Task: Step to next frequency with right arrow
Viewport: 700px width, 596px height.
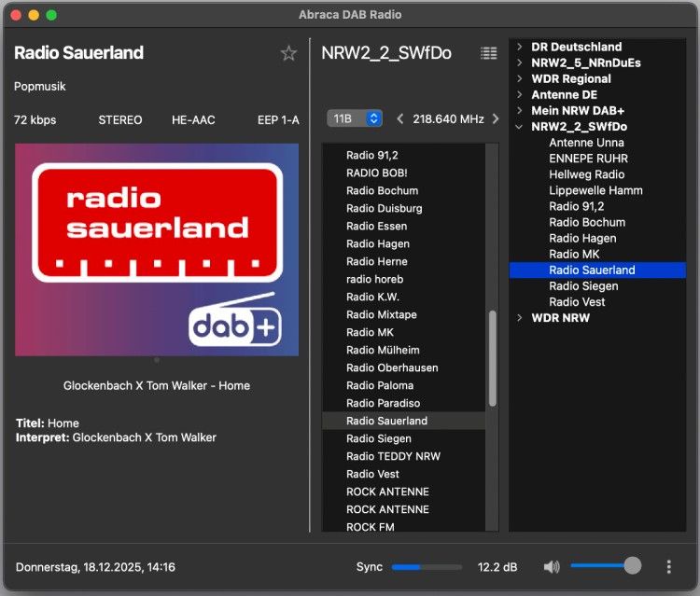Action: click(495, 119)
